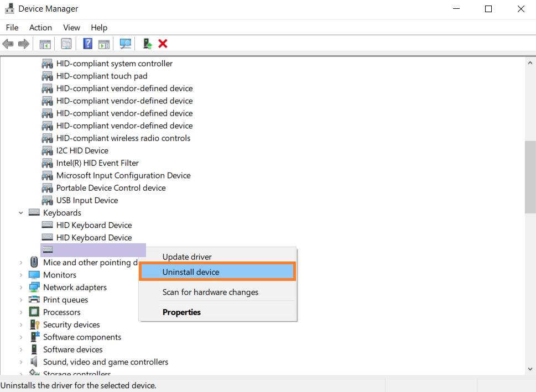The width and height of the screenshot is (536, 392).
Task: Click the Forward arrow toolbar icon
Action: pos(23,44)
